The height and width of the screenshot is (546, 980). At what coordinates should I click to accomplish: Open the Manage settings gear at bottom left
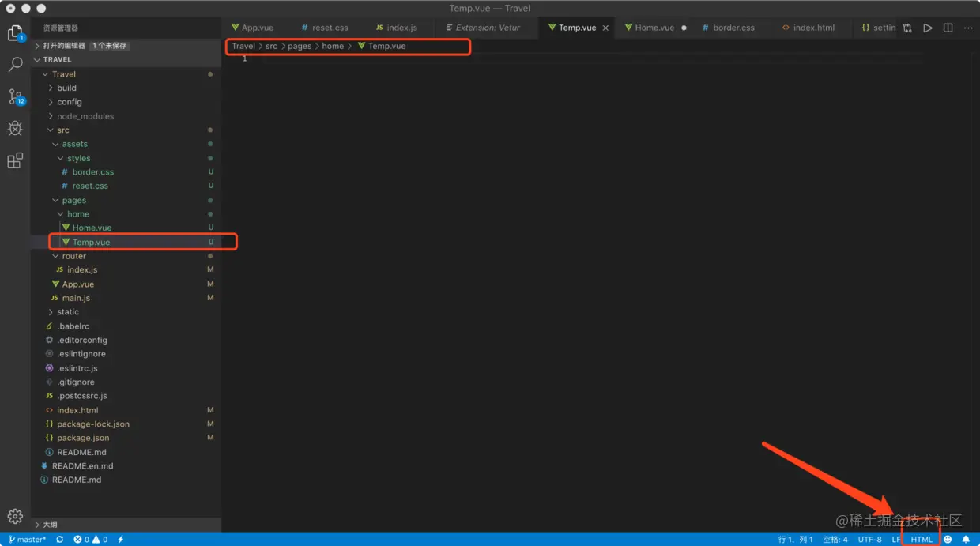point(16,515)
